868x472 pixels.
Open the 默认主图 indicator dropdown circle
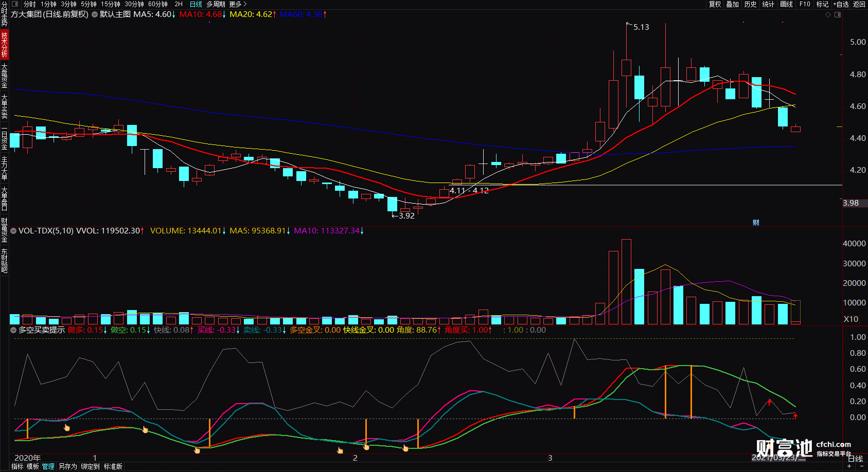click(x=95, y=14)
